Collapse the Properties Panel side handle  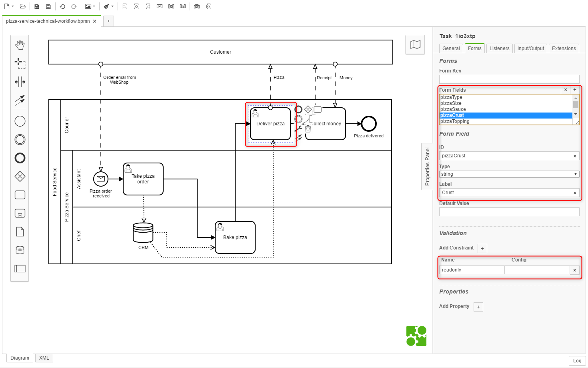pos(427,166)
